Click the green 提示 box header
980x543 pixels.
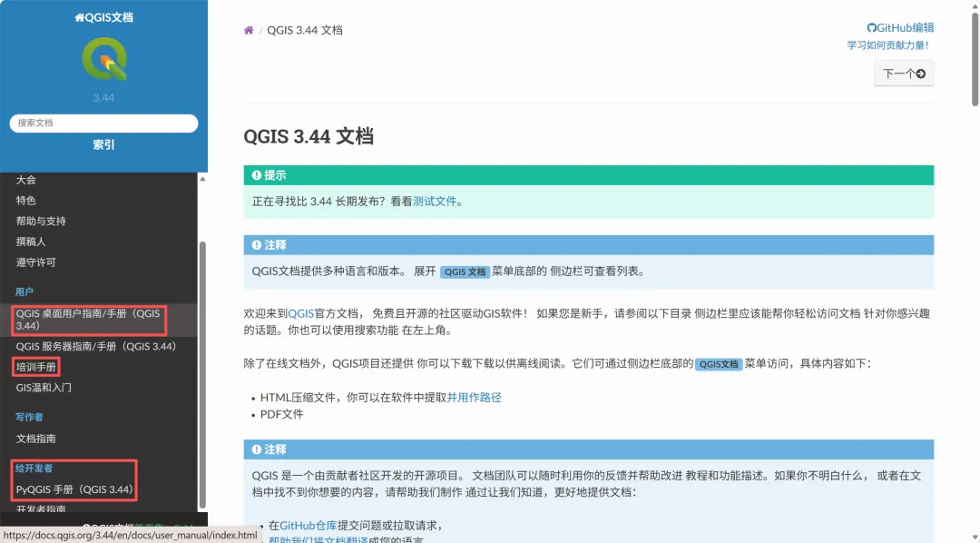pyautogui.click(x=589, y=175)
